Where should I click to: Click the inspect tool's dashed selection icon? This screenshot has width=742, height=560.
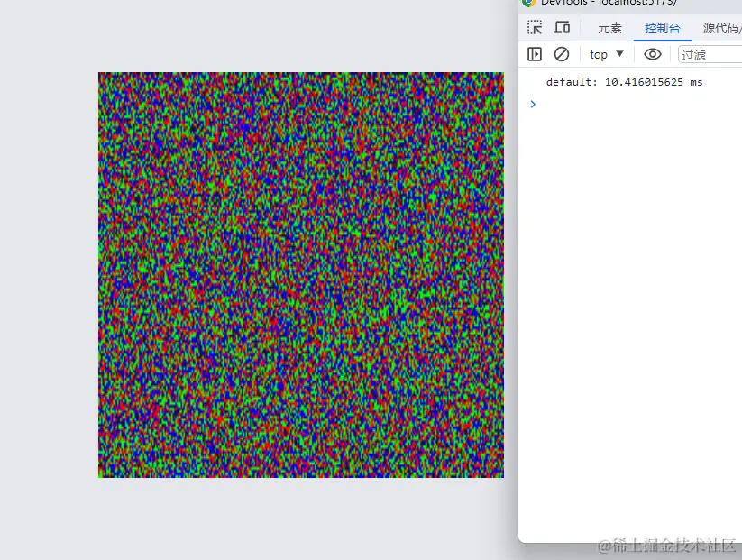pos(535,27)
